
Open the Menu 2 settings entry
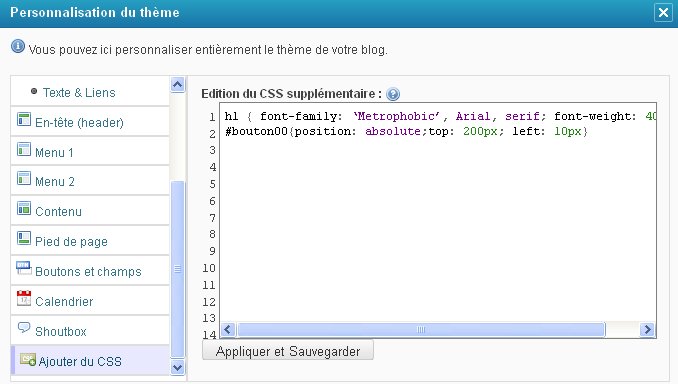click(90, 181)
